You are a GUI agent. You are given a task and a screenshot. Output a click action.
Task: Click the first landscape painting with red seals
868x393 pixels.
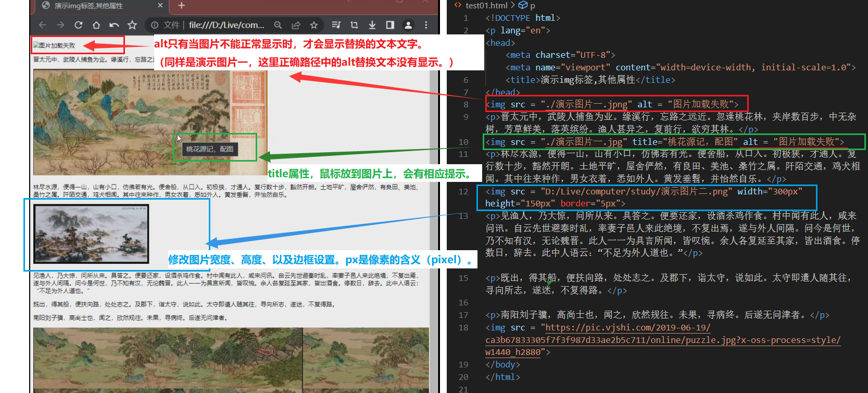pyautogui.click(x=150, y=122)
